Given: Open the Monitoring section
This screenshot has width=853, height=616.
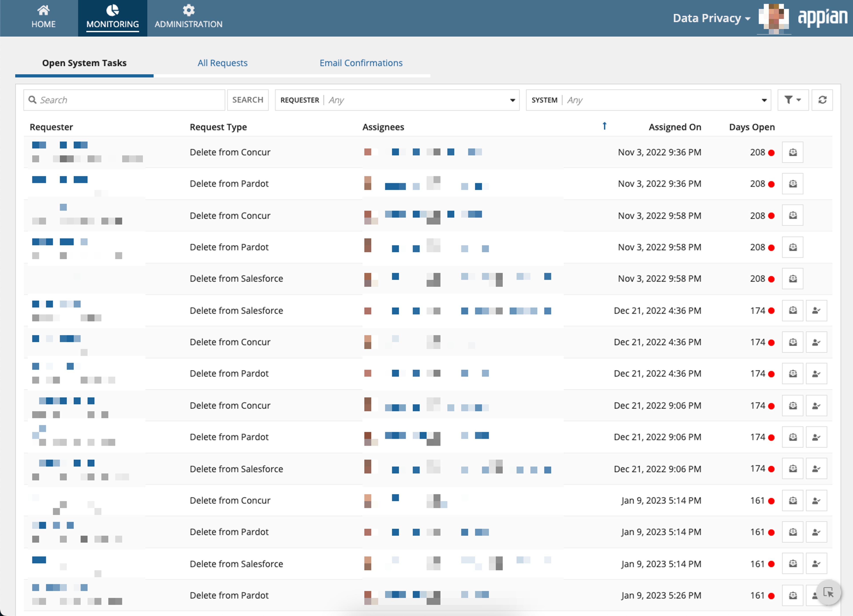Looking at the screenshot, I should 112,18.
